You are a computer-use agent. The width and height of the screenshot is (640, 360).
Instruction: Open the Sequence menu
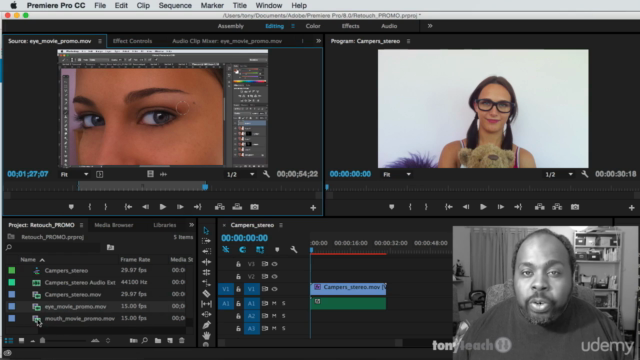tap(175, 5)
